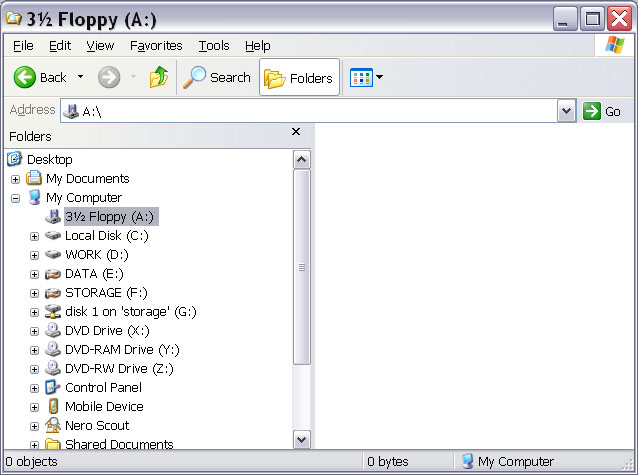The image size is (638, 475).
Task: Collapse the My Computer node
Action: pyautogui.click(x=15, y=198)
